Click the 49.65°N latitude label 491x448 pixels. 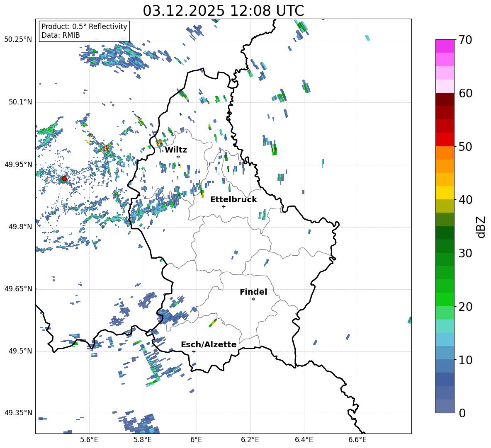click(18, 288)
